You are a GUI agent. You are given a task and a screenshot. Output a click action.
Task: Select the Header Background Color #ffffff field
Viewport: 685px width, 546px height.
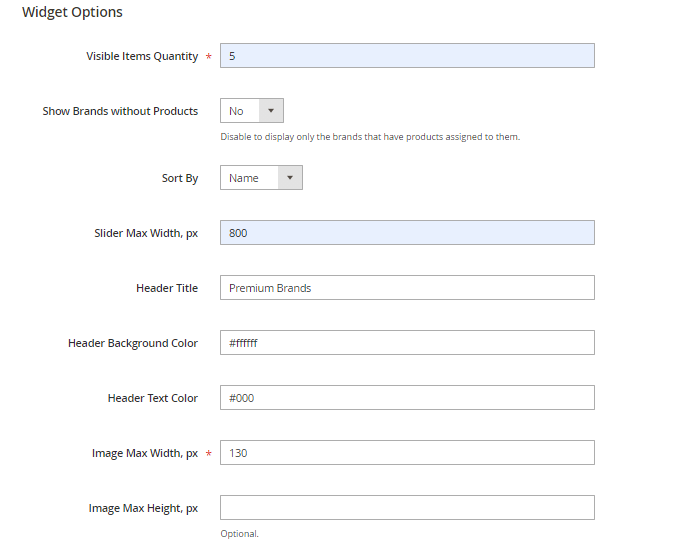(407, 343)
